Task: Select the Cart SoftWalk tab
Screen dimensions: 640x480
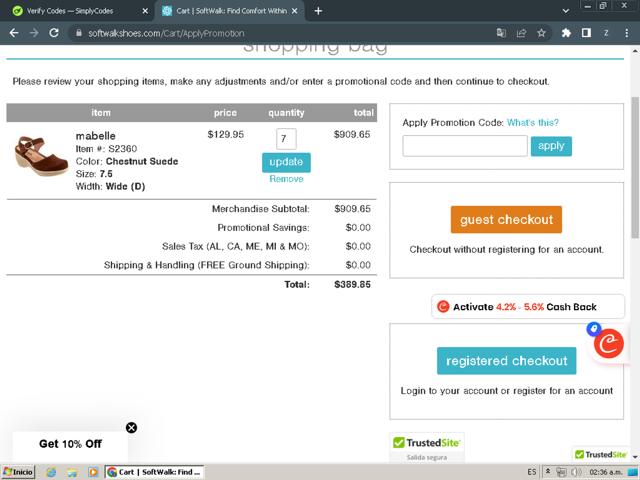Action: 231,11
